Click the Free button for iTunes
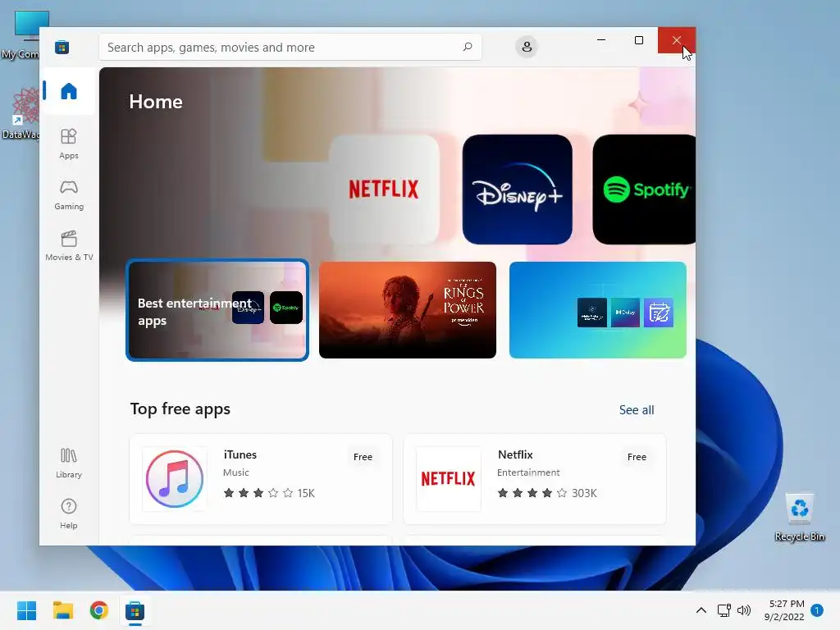 click(363, 457)
